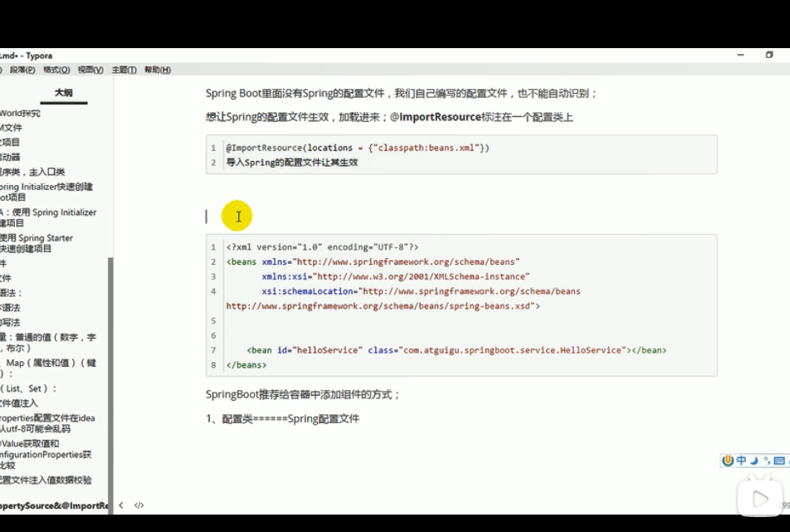Click the '<?xml version="1.0"' code line
Image resolution: width=790 pixels, height=532 pixels.
[323, 246]
